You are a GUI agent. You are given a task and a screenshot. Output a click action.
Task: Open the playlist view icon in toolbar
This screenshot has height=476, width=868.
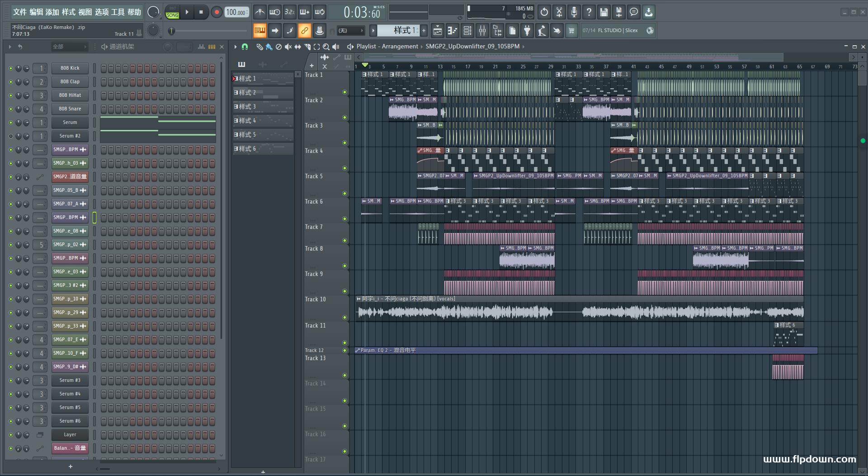pos(437,31)
